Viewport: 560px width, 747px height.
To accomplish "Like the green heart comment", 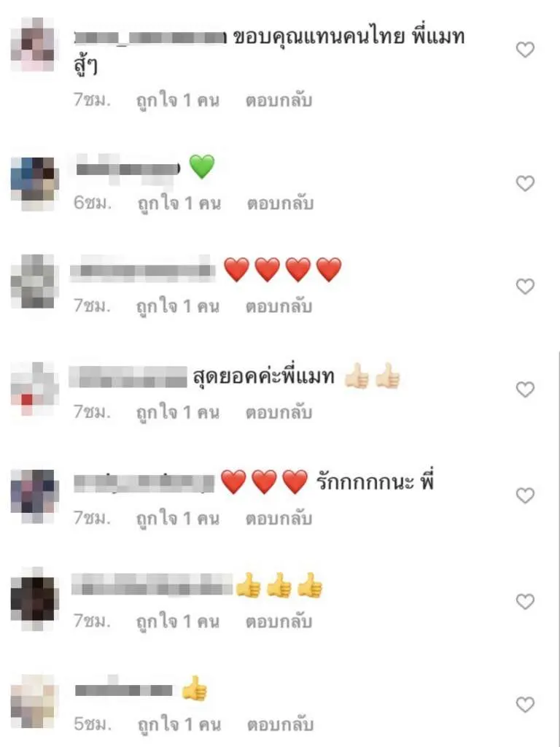I will [525, 183].
